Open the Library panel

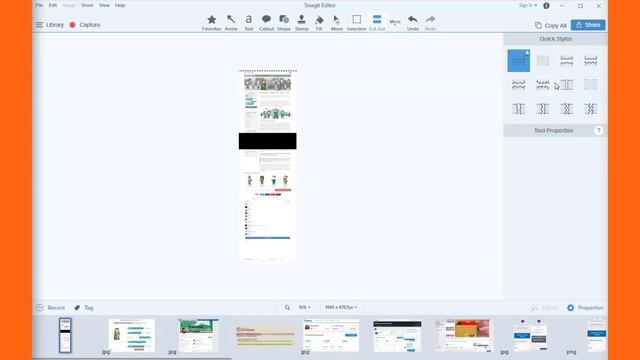point(50,25)
